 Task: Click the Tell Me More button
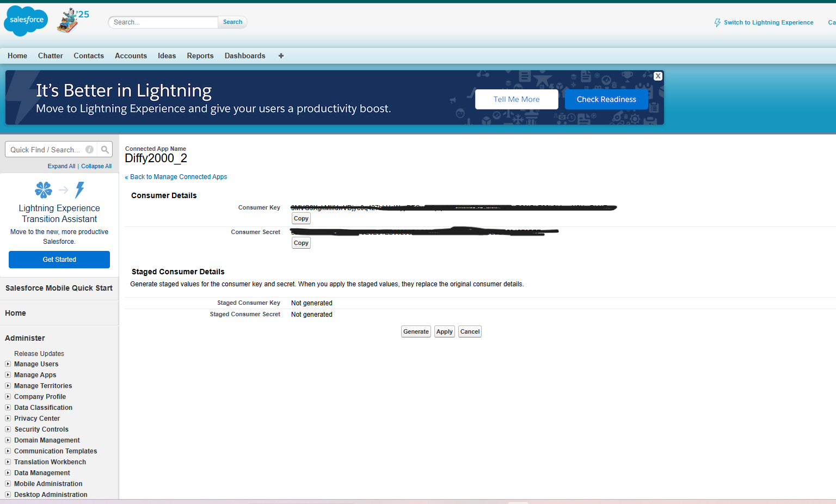click(x=517, y=99)
